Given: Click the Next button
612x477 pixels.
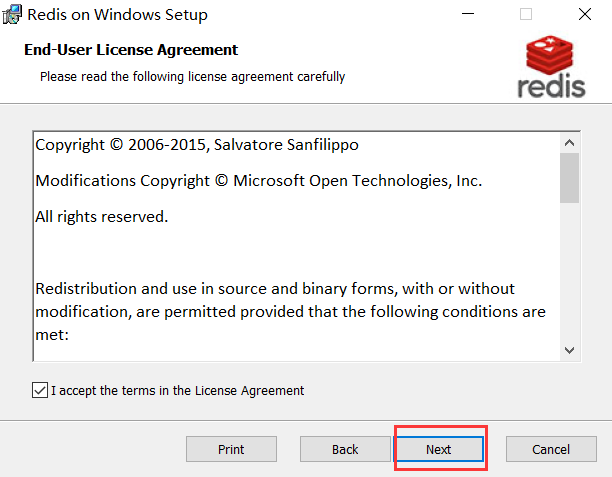Looking at the screenshot, I should click(x=440, y=449).
